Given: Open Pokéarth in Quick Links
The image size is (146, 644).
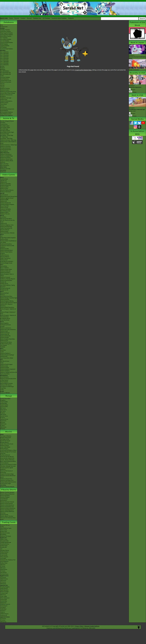Looking at the screenshot, I should pyautogui.click(x=71, y=18).
